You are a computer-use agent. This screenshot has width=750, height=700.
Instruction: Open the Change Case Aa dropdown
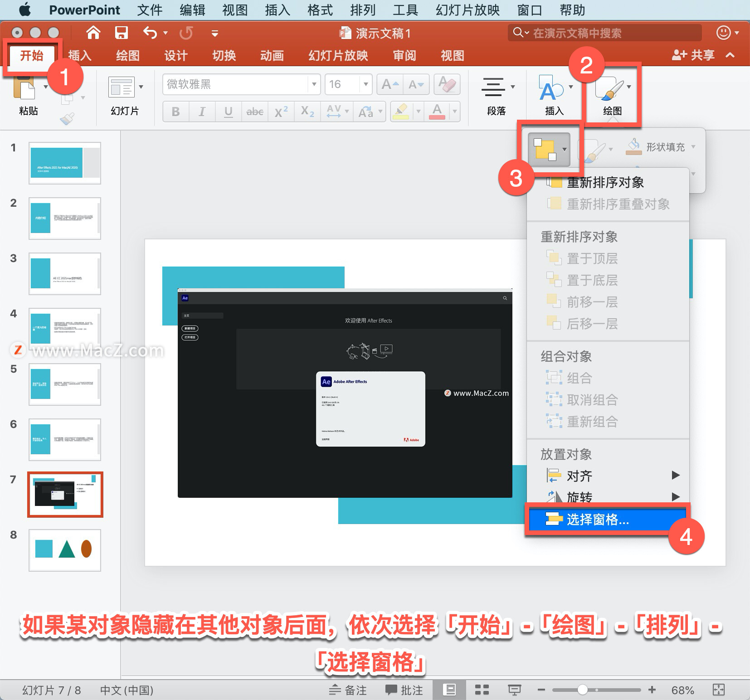click(370, 112)
